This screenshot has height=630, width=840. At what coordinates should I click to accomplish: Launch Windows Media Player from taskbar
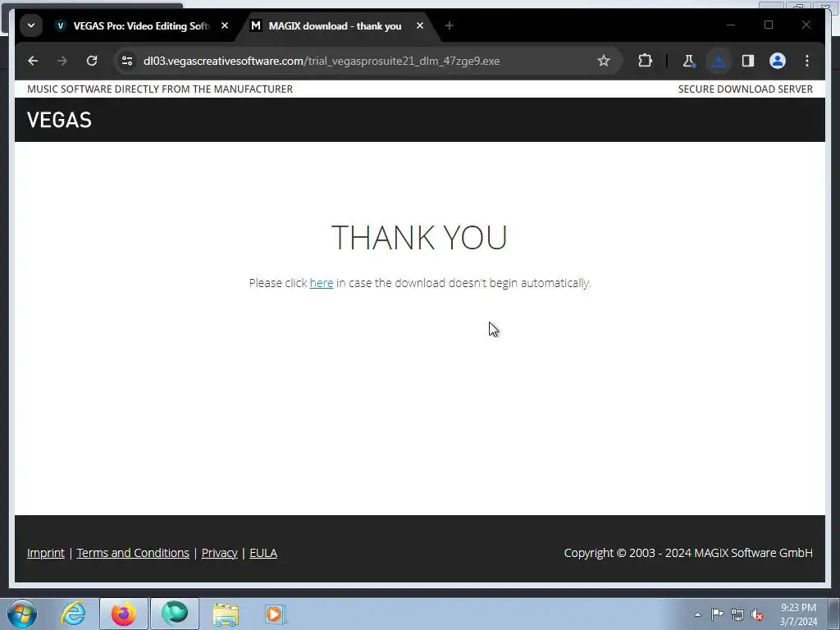[276, 614]
